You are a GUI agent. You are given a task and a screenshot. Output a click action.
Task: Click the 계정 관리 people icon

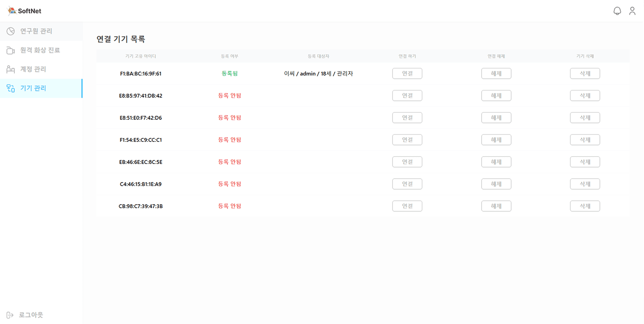pos(10,69)
